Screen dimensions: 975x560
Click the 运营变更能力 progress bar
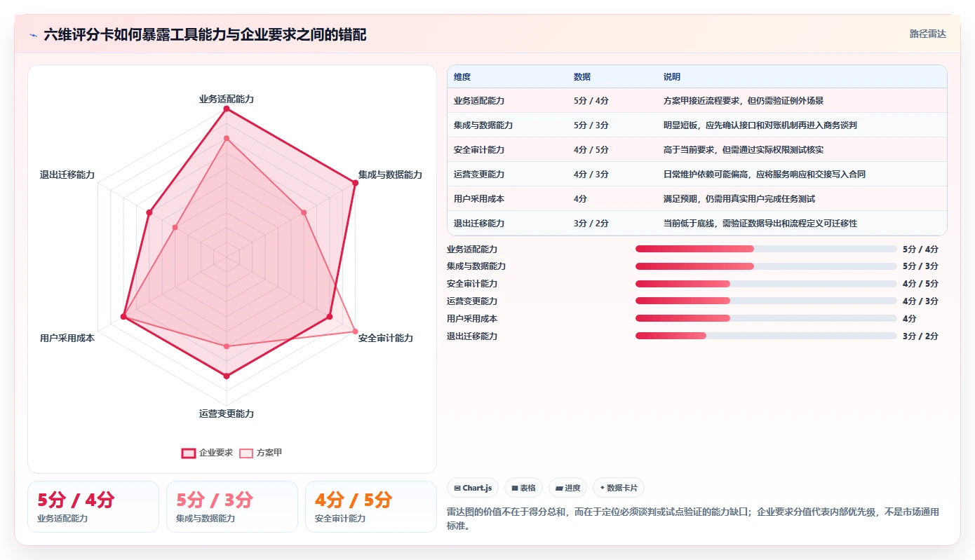click(x=766, y=301)
